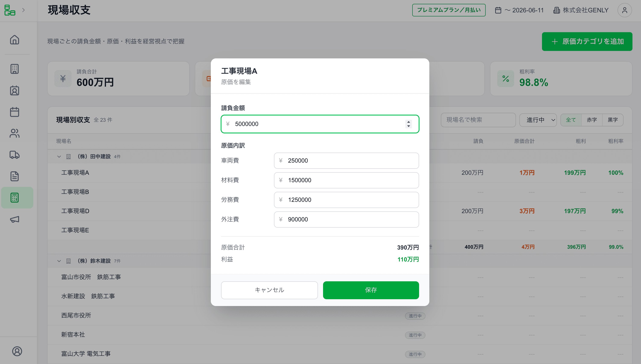Select the 全て filter tab
The image size is (641, 364).
click(x=571, y=120)
